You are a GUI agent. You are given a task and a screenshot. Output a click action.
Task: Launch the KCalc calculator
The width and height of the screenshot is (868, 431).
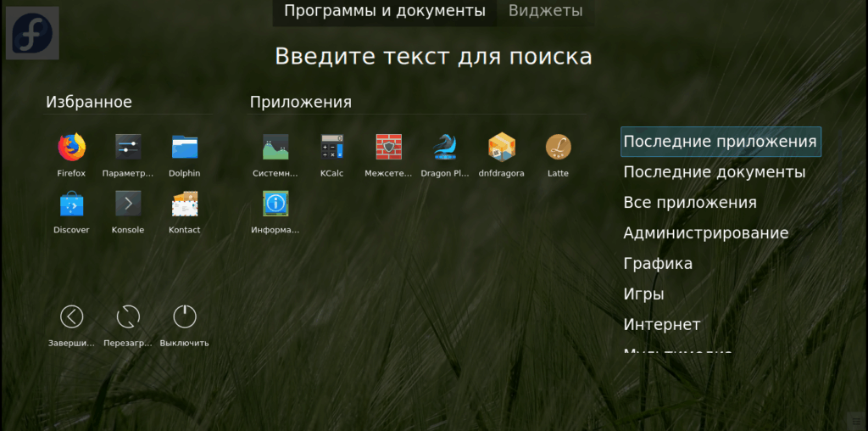(x=332, y=148)
